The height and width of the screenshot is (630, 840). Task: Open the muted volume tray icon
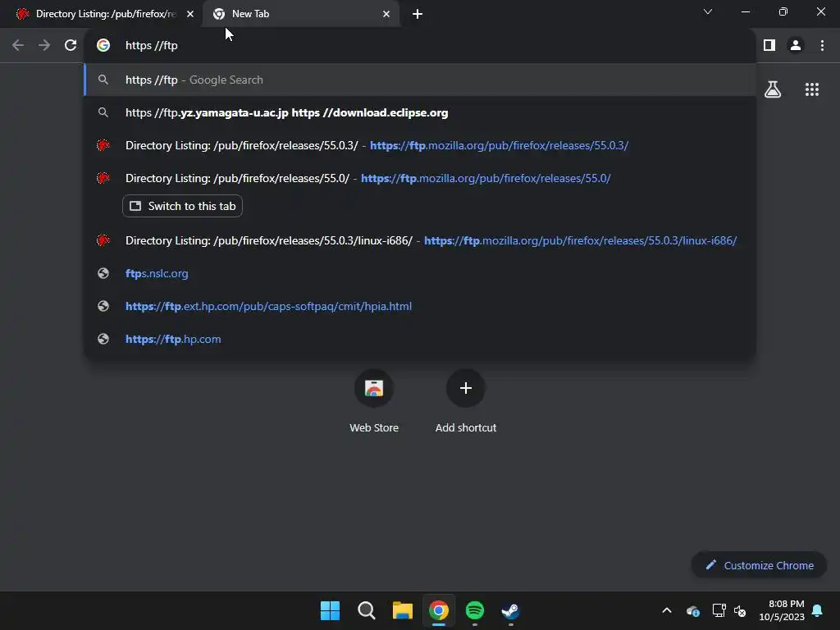click(740, 610)
